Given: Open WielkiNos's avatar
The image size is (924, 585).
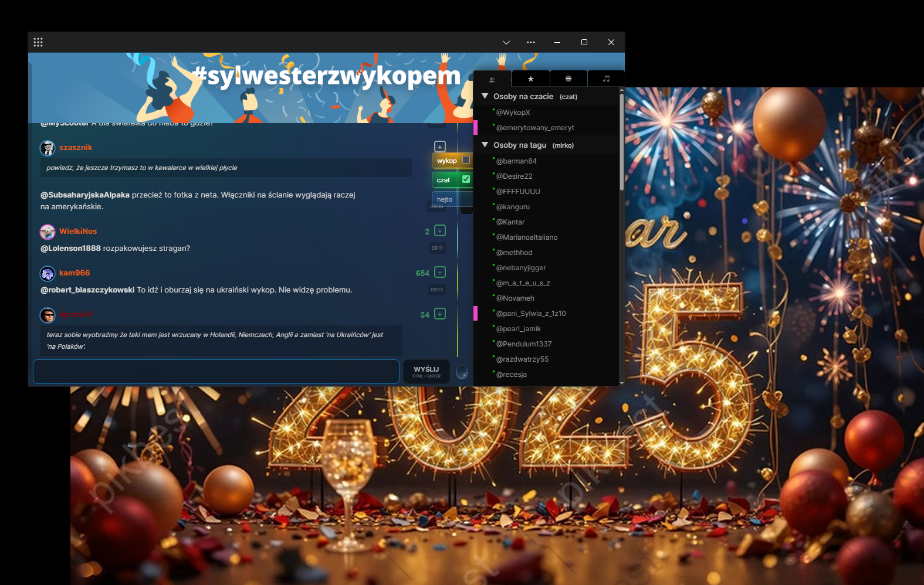Looking at the screenshot, I should point(48,232).
